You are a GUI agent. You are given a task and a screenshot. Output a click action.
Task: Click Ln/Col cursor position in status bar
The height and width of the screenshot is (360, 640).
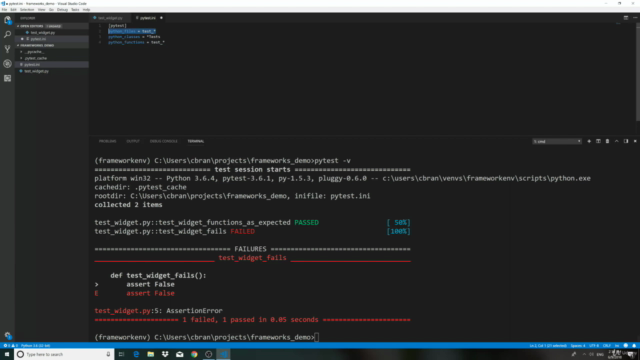pos(548,346)
